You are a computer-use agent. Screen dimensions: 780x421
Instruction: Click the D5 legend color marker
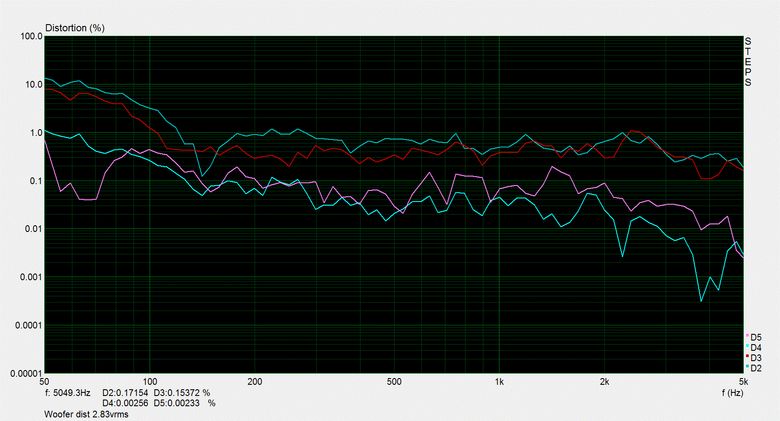(748, 336)
